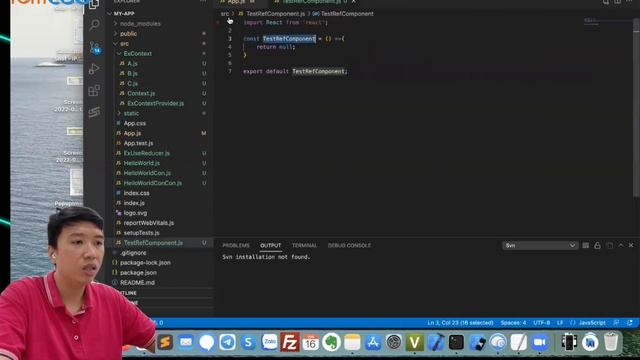Screen dimensions: 640x360
Task: Open the Trash in the dock
Action: pyautogui.click(x=611, y=342)
